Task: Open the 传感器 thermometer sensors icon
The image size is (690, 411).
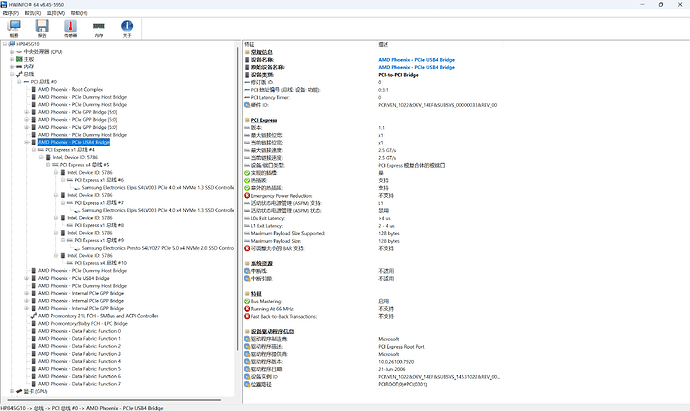Action: pos(70,26)
